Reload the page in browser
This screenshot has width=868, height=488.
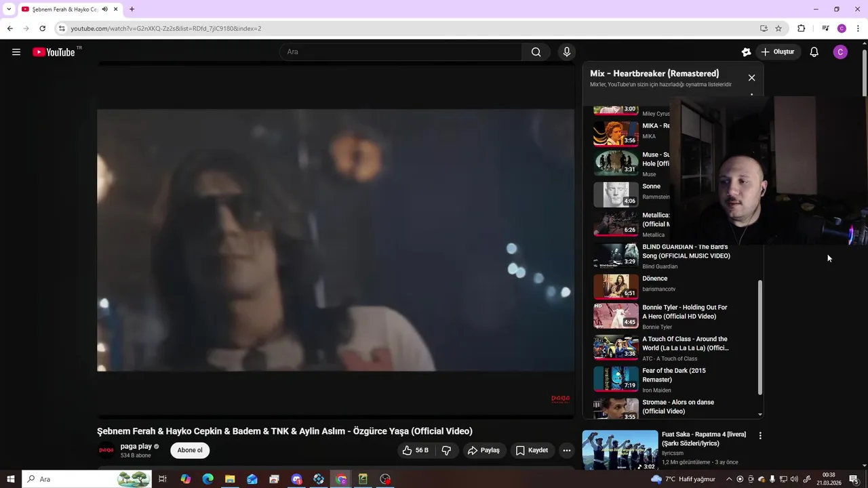coord(42,28)
